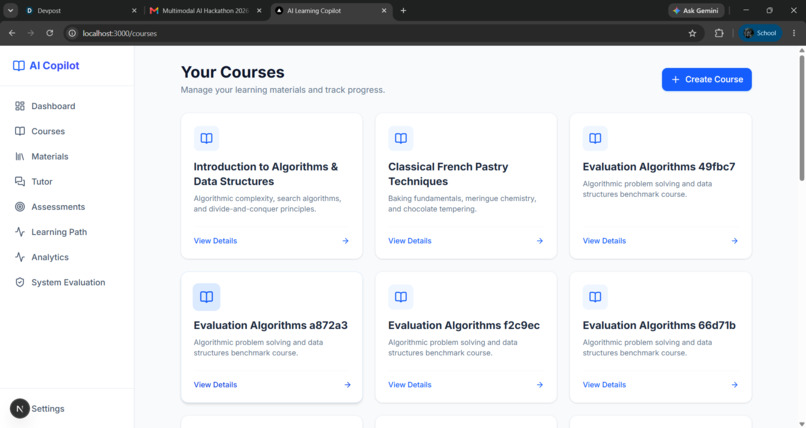
Task: Click the Tutor chat bubbles icon
Action: (20, 181)
